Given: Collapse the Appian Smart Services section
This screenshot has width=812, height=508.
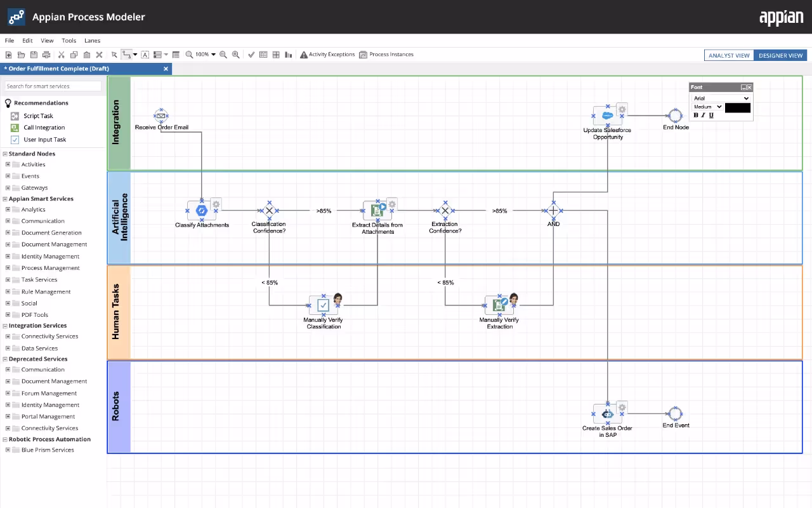Looking at the screenshot, I should pyautogui.click(x=4, y=199).
